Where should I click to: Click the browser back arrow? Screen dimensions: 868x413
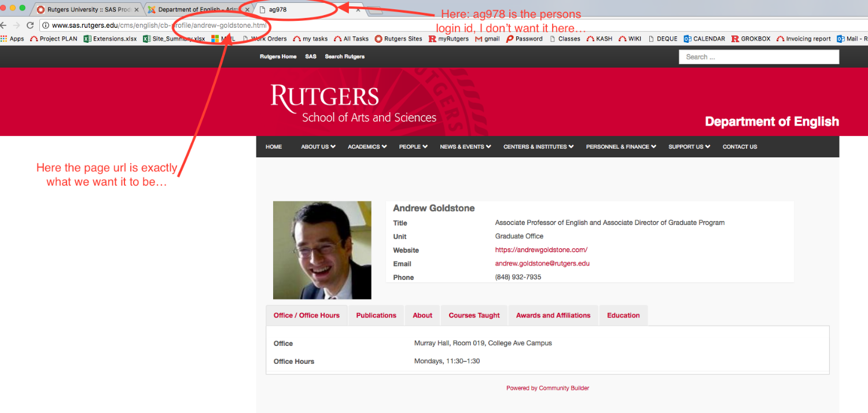coord(2,25)
